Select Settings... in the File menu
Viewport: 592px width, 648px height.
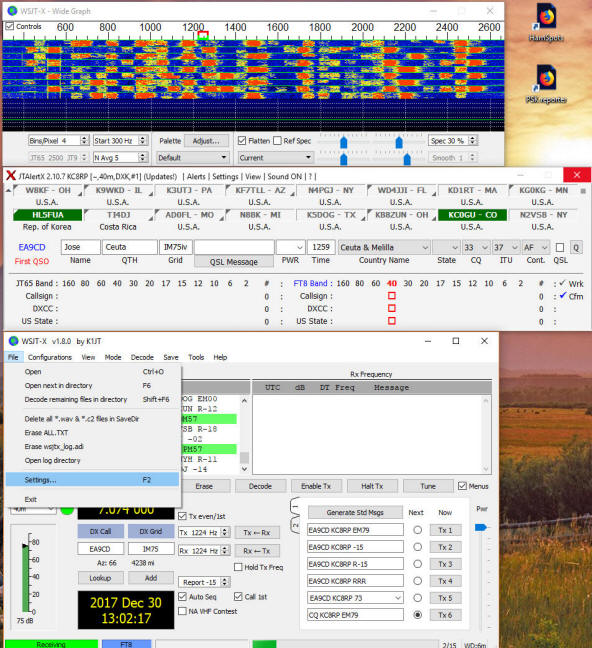(x=93, y=479)
